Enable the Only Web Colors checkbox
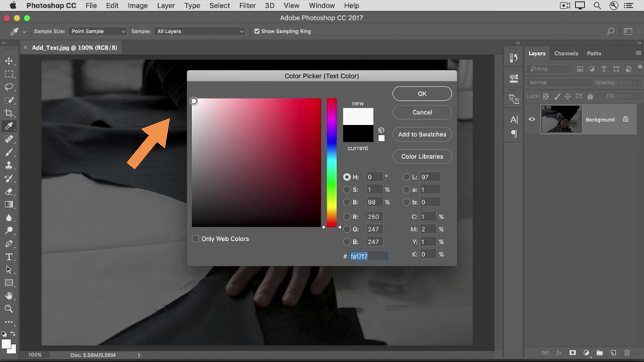 tap(195, 239)
